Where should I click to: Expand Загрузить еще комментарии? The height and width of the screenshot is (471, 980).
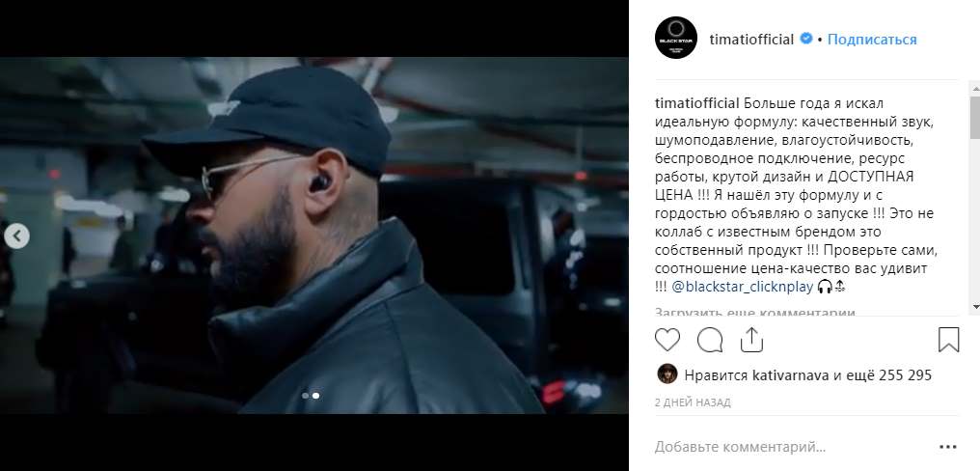click(755, 311)
